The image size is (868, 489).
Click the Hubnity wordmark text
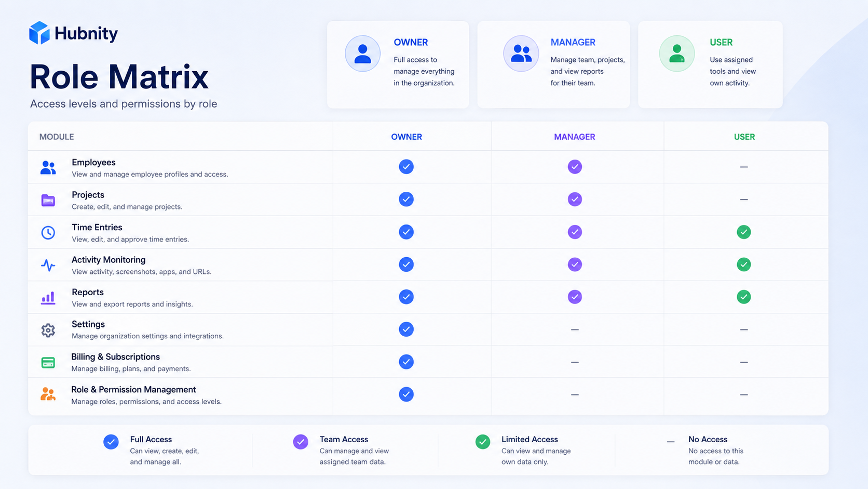[x=86, y=34]
